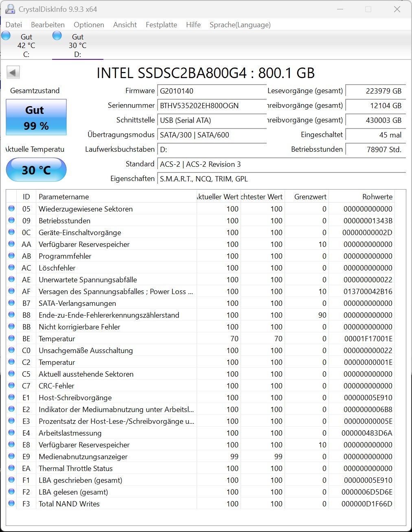The height and width of the screenshot is (532, 412).
Task: Click status orb for CRC-Fehler row
Action: [11, 386]
